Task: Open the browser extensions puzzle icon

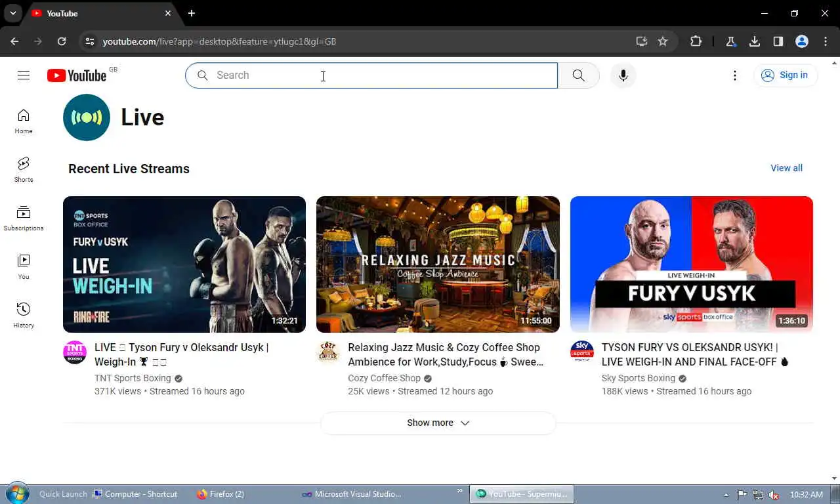Action: tap(696, 41)
